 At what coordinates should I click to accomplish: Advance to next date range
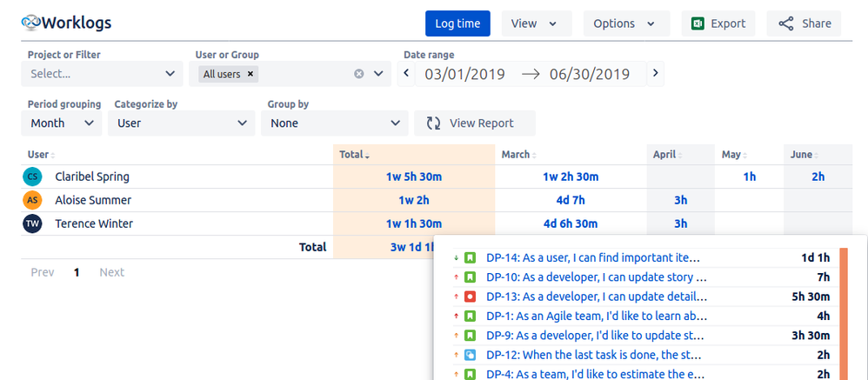pos(656,74)
